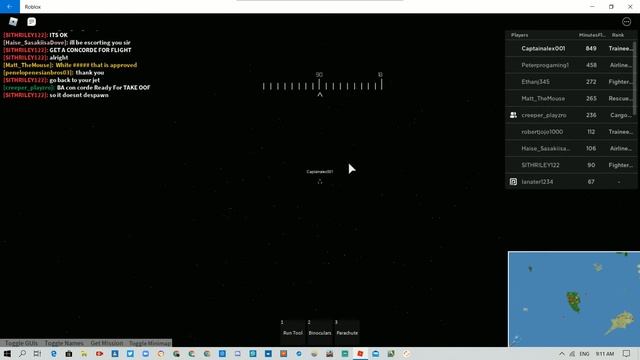Select player lanater1234 in leaderboard

click(570, 182)
